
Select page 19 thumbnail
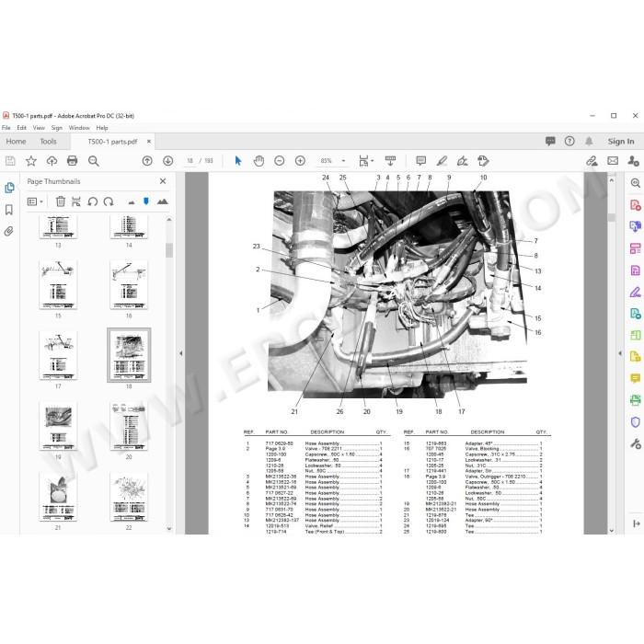(58, 426)
